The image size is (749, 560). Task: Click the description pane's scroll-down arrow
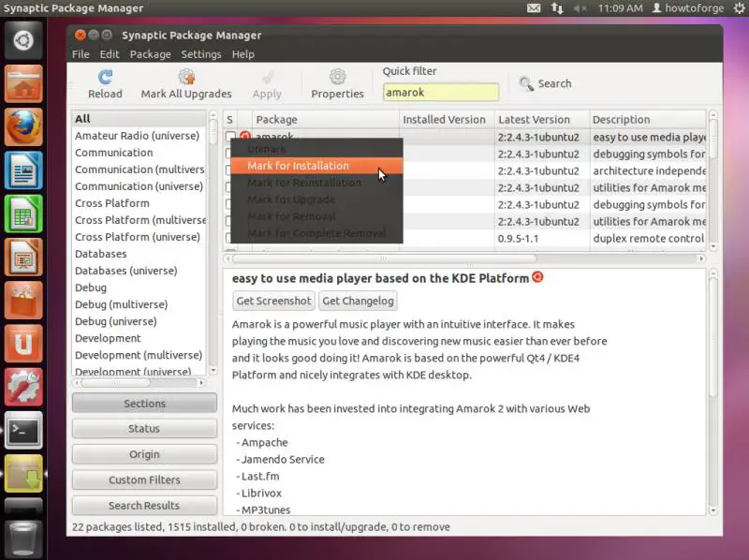[x=713, y=510]
